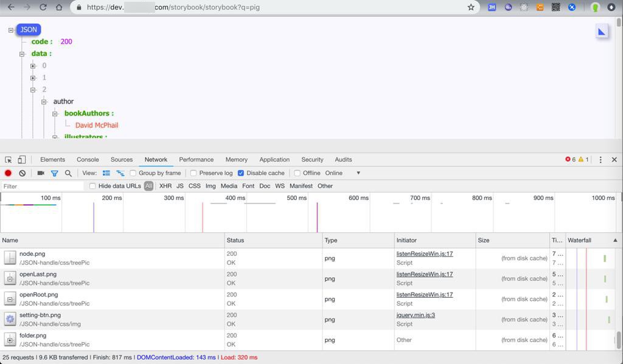Image resolution: width=623 pixels, height=364 pixels.
Task: Click the error count indicator
Action: pos(570,160)
